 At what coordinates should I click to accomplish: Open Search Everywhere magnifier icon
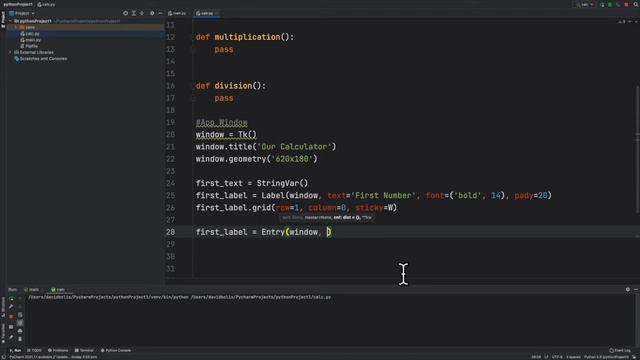click(636, 4)
